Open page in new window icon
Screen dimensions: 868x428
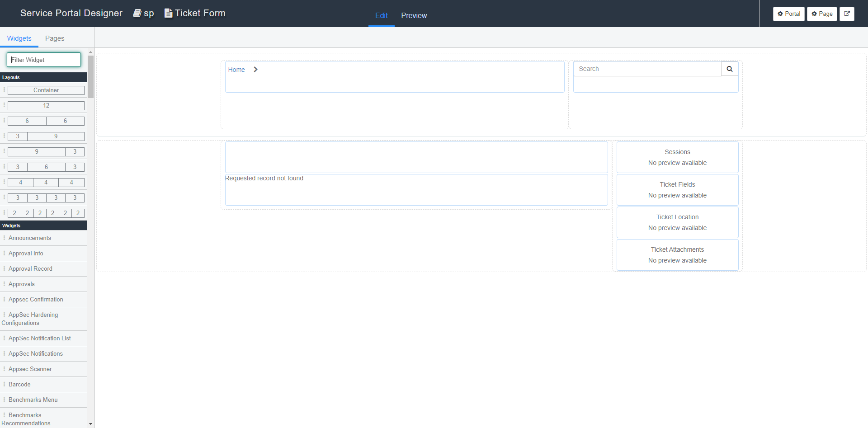pos(847,14)
